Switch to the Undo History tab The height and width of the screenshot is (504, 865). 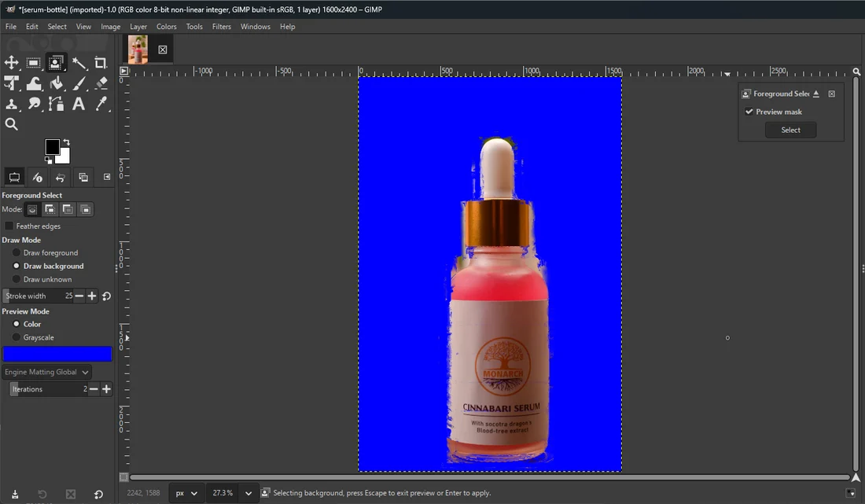[60, 177]
